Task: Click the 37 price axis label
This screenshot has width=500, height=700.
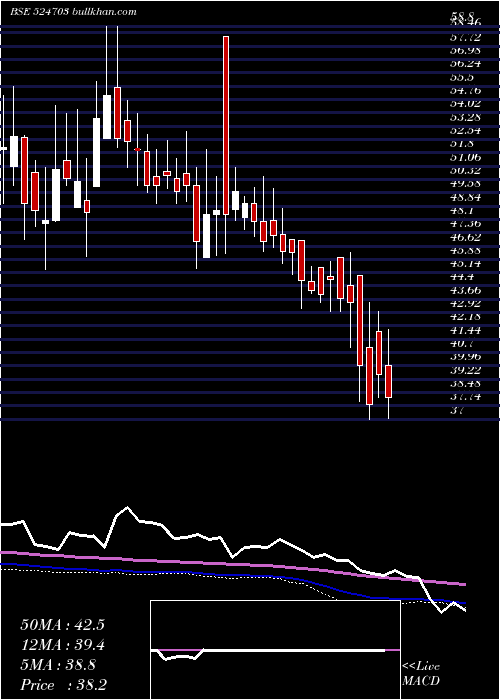Action: pyautogui.click(x=458, y=410)
